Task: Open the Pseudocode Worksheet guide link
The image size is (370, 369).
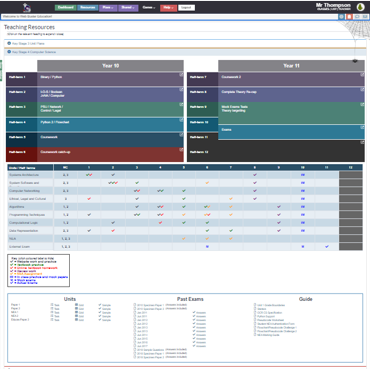Action: (x=268, y=320)
